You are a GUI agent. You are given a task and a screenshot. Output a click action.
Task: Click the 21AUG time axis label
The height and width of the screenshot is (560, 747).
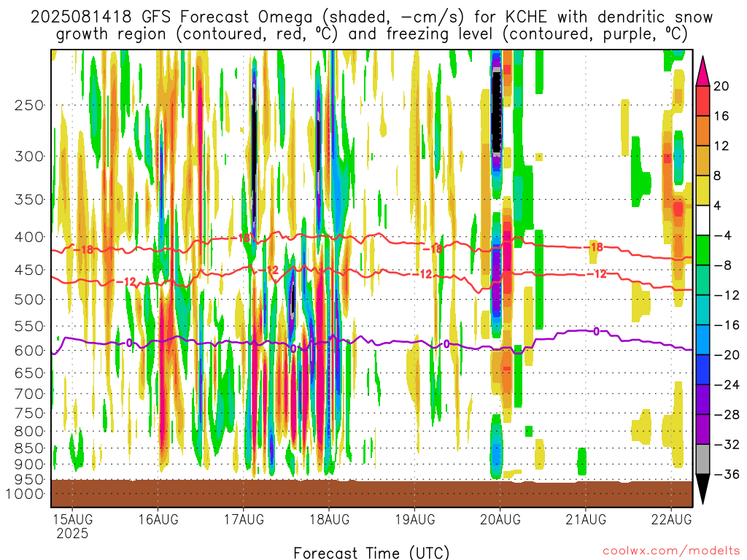(x=586, y=519)
